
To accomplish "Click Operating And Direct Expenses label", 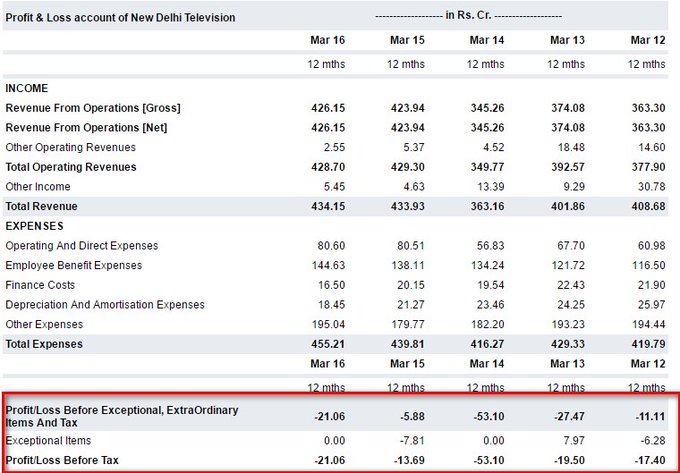I will tap(82, 246).
